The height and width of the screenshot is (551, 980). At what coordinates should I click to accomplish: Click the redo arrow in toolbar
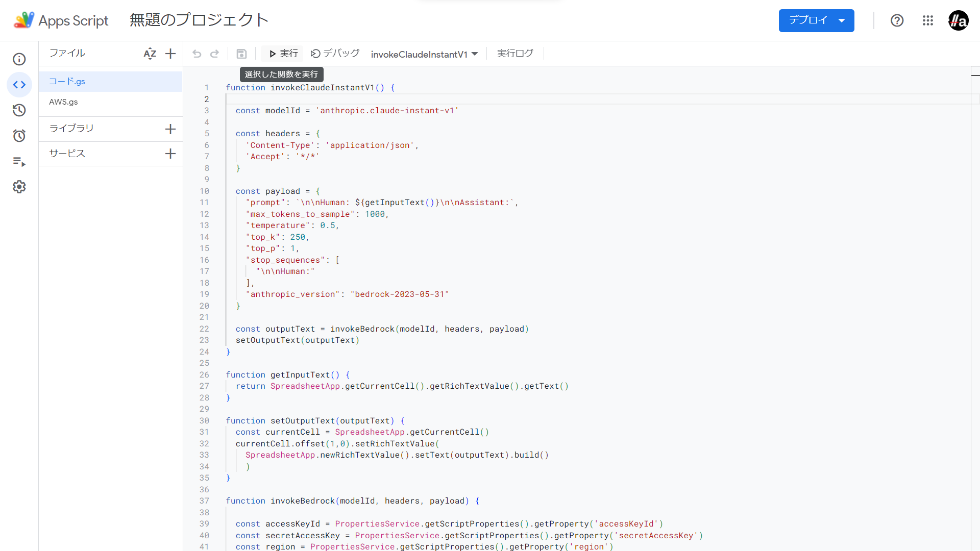click(215, 54)
